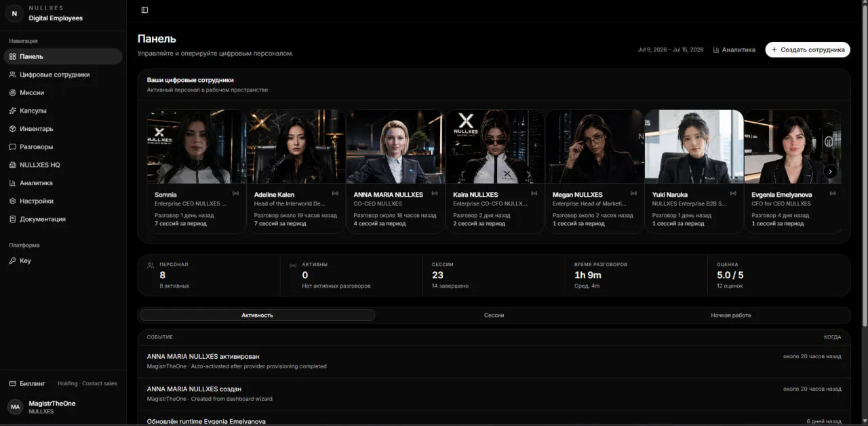Click the Документация document icon

tap(13, 219)
